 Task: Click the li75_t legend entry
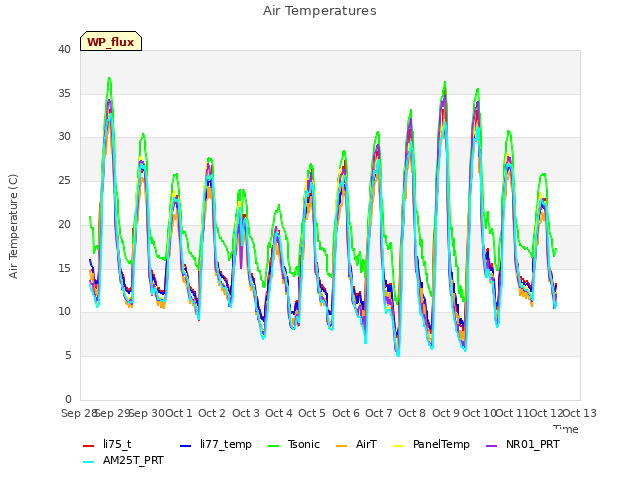click(x=107, y=444)
